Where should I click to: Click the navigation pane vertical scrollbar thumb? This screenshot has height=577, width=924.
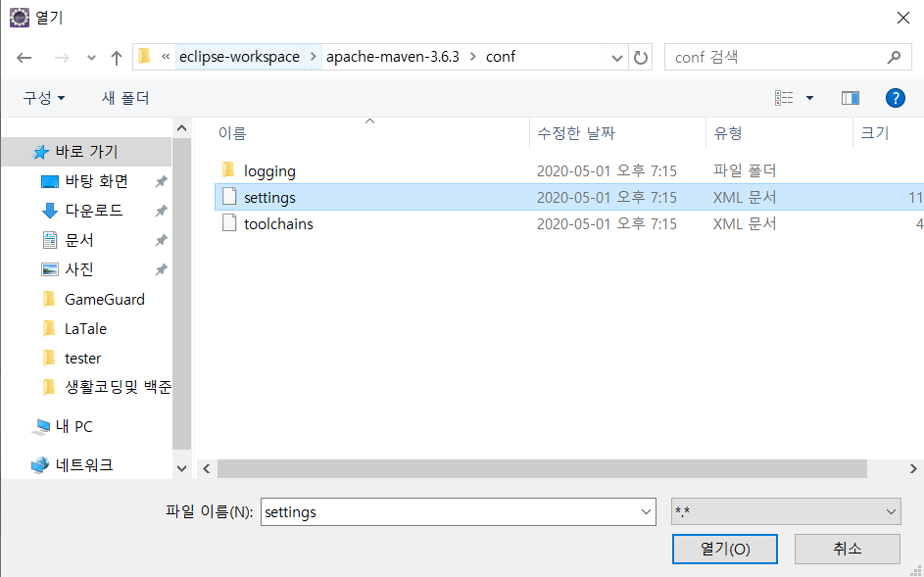[181, 293]
